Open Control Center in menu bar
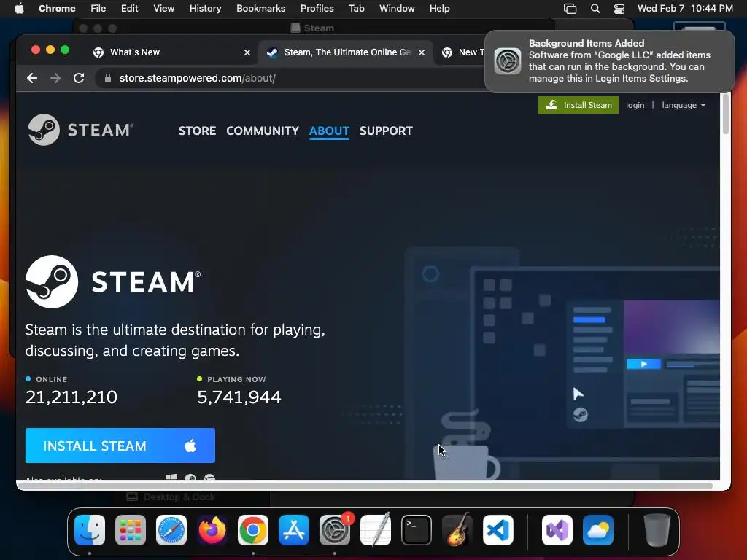747x560 pixels. (619, 9)
